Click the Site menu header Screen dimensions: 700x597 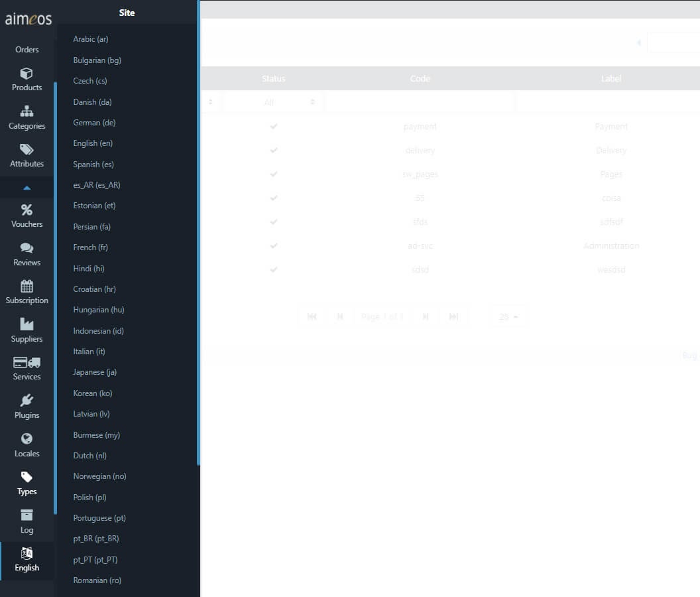tap(127, 12)
